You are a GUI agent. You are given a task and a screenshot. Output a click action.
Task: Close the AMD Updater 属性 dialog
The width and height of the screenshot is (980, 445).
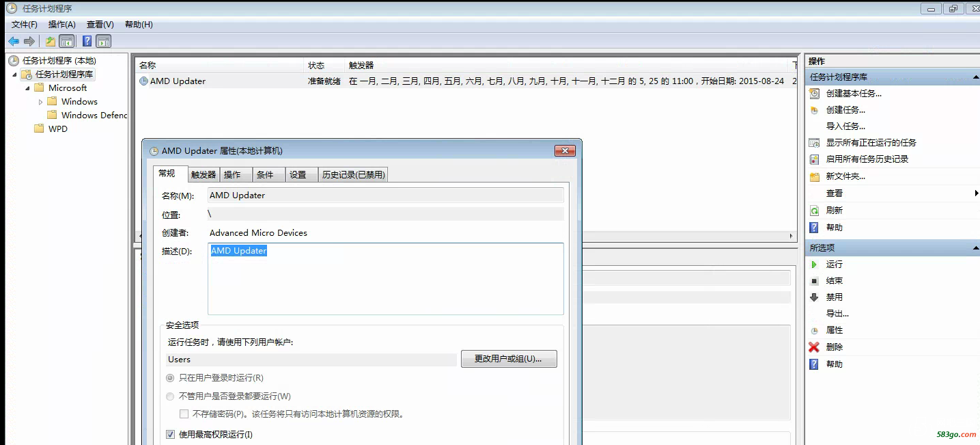[x=565, y=150]
